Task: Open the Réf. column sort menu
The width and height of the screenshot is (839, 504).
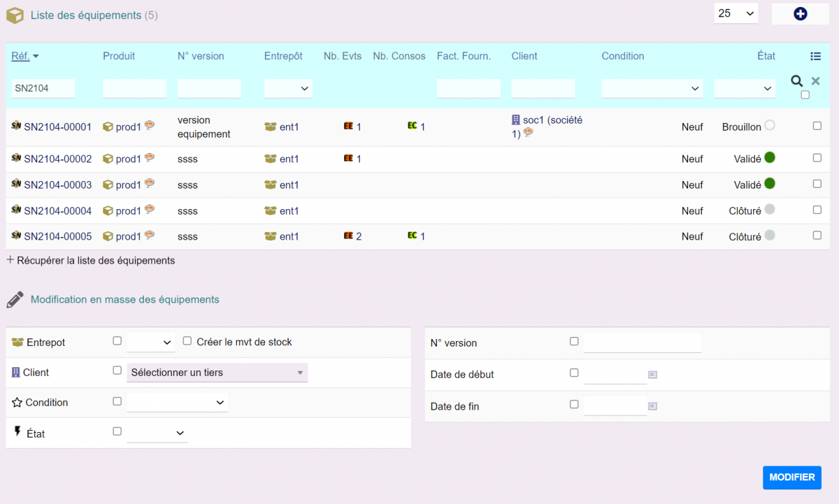Action: click(x=24, y=56)
